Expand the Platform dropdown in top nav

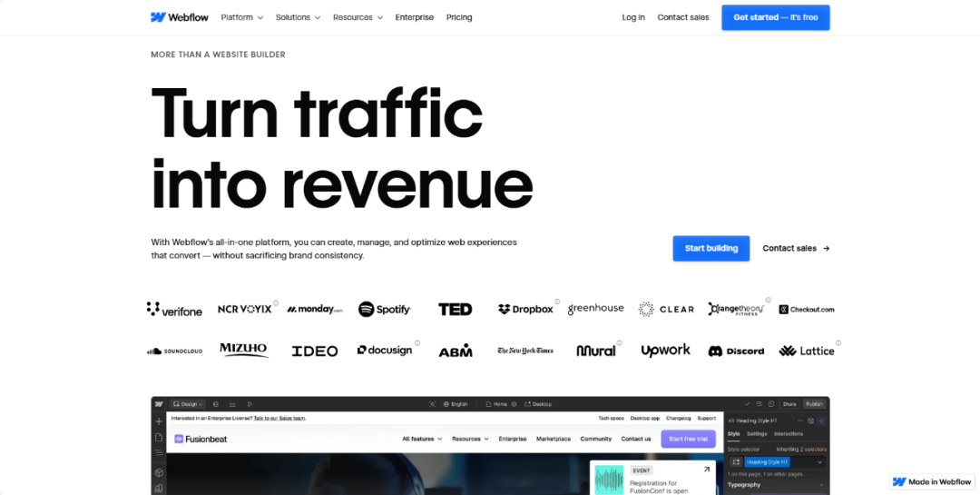pyautogui.click(x=242, y=17)
